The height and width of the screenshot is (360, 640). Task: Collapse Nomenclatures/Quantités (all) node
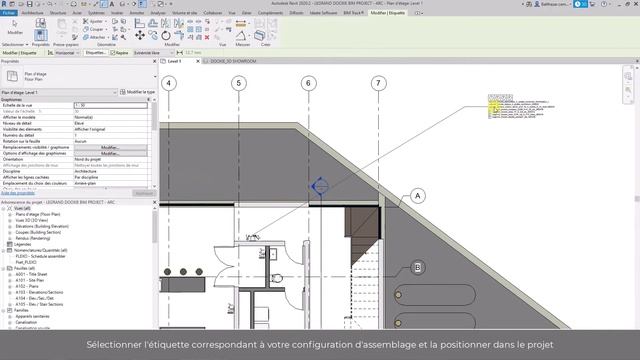pyautogui.click(x=4, y=250)
